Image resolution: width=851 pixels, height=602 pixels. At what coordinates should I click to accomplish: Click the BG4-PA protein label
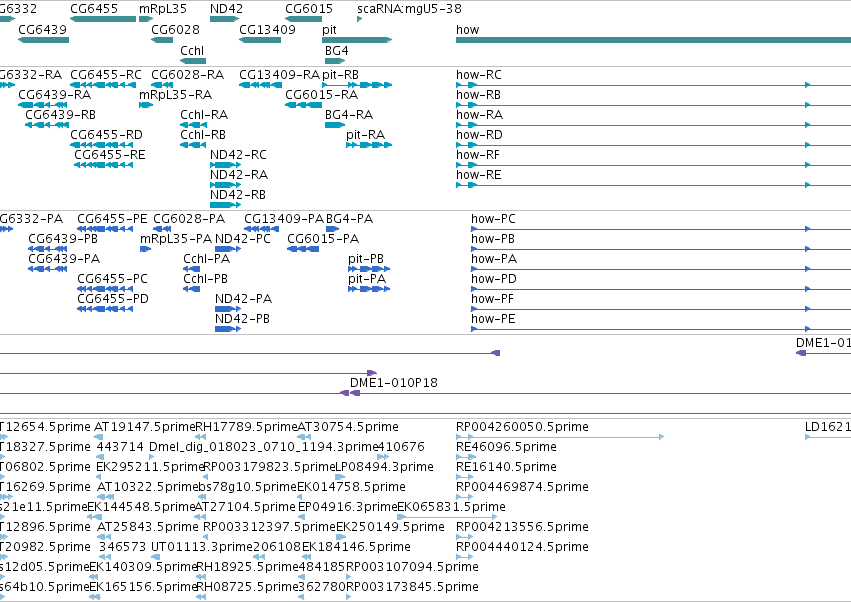pos(350,219)
